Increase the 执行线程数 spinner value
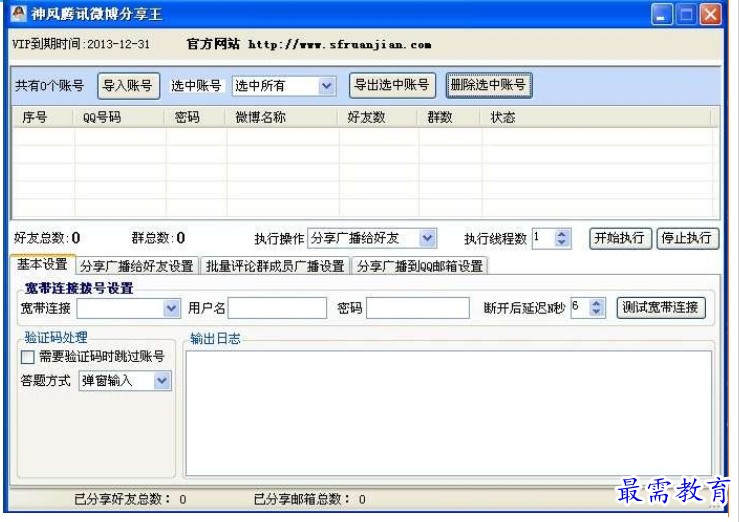The width and height of the screenshot is (739, 522). (x=561, y=234)
